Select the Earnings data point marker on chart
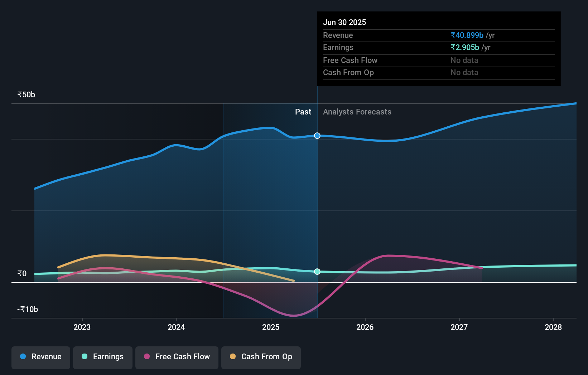This screenshot has height=375, width=588. 317,272
